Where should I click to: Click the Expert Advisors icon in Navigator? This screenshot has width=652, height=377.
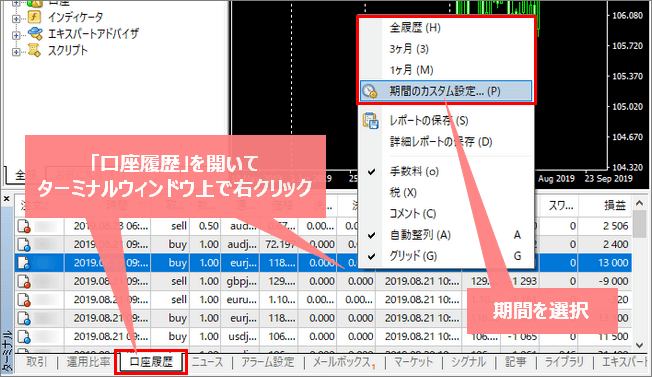pyautogui.click(x=35, y=33)
